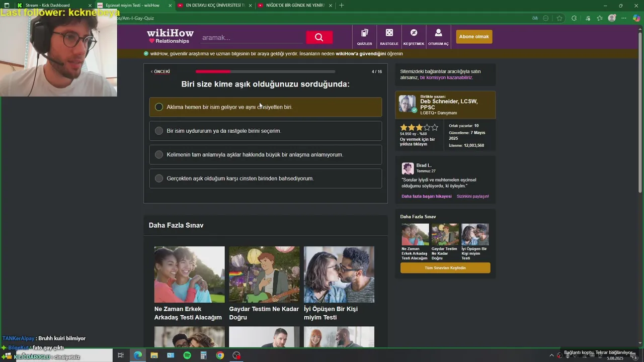Launch Spotify from the taskbar
This screenshot has height=362, width=644.
click(187, 355)
